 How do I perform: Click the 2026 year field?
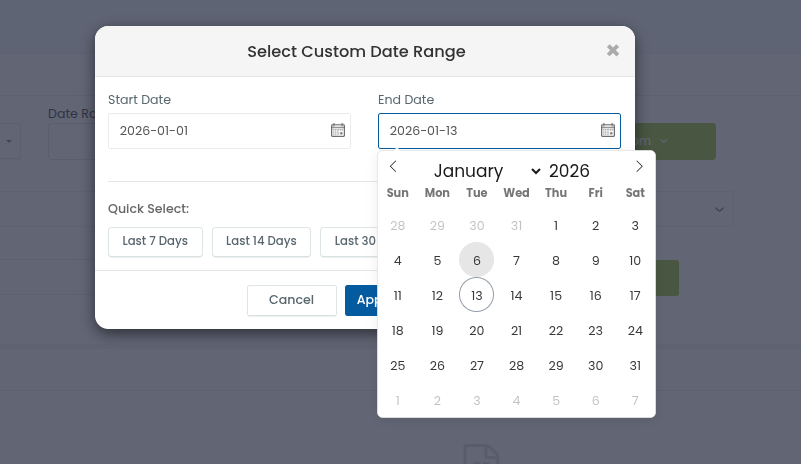coord(569,171)
